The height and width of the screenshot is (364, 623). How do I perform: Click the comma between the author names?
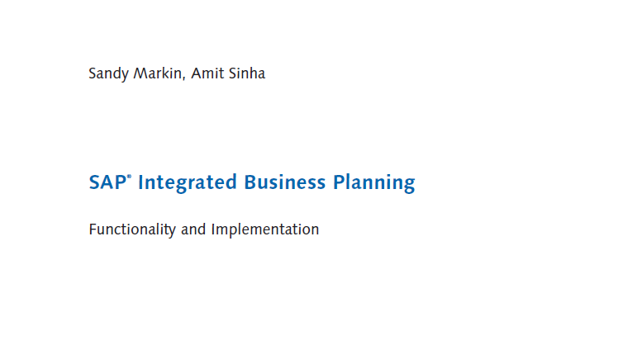point(184,78)
